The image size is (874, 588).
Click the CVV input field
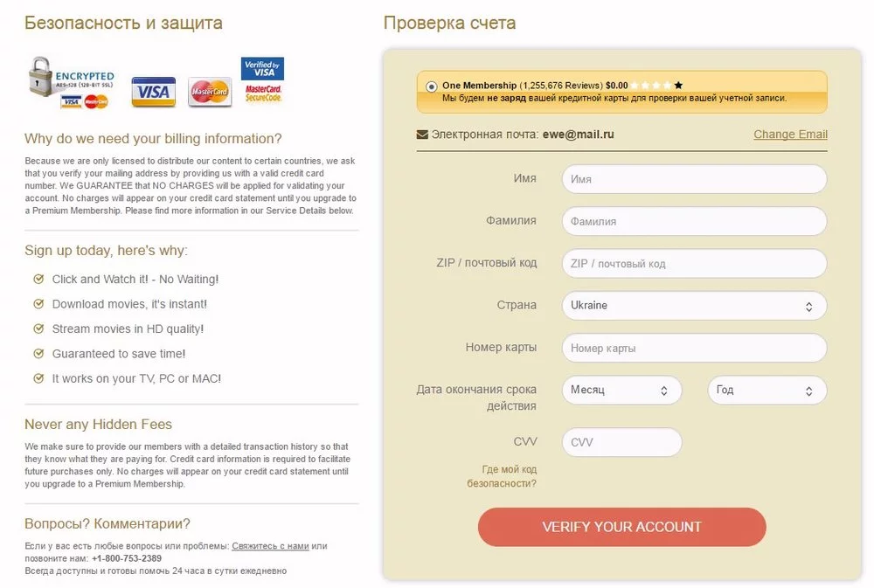click(x=621, y=442)
